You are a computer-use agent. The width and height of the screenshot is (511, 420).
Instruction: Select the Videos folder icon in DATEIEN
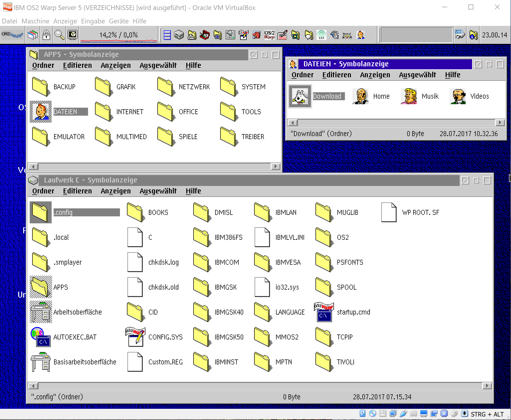point(458,96)
